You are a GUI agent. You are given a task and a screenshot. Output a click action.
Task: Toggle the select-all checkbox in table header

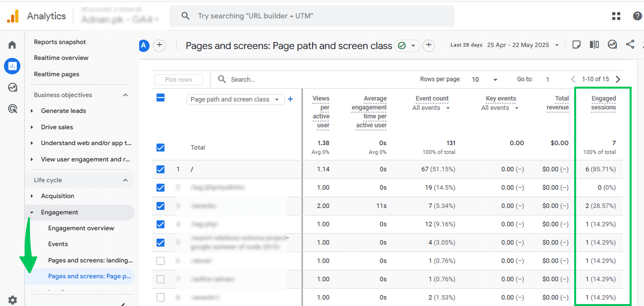(x=161, y=98)
